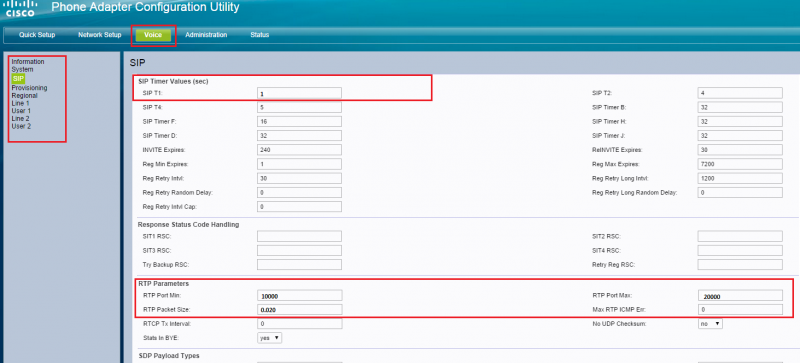Open the Quick Setup tab
Screen dimensions: 800x363
tap(37, 35)
